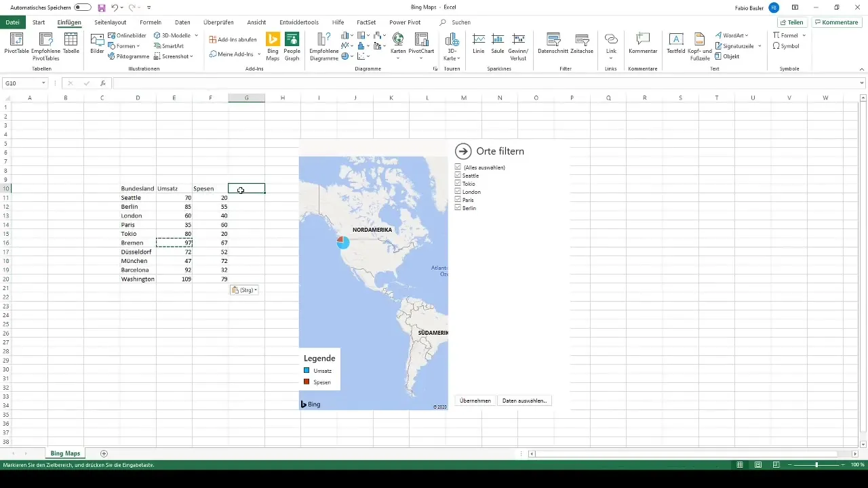Viewport: 868px width, 488px height.
Task: Toggle the (Alles auswählen) checkbox
Action: click(458, 167)
